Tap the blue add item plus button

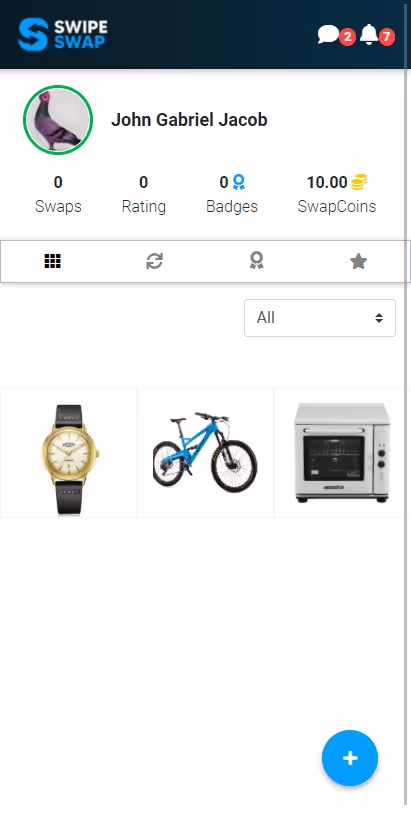point(350,758)
